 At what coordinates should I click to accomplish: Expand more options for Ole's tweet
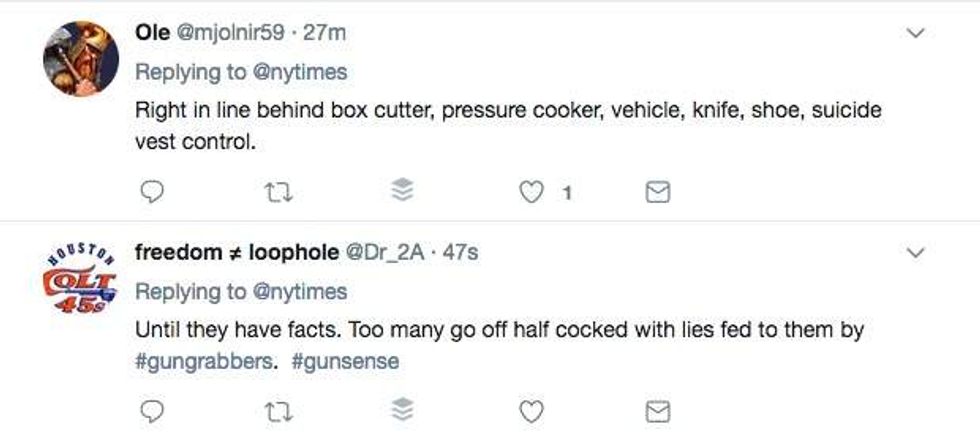tap(913, 33)
